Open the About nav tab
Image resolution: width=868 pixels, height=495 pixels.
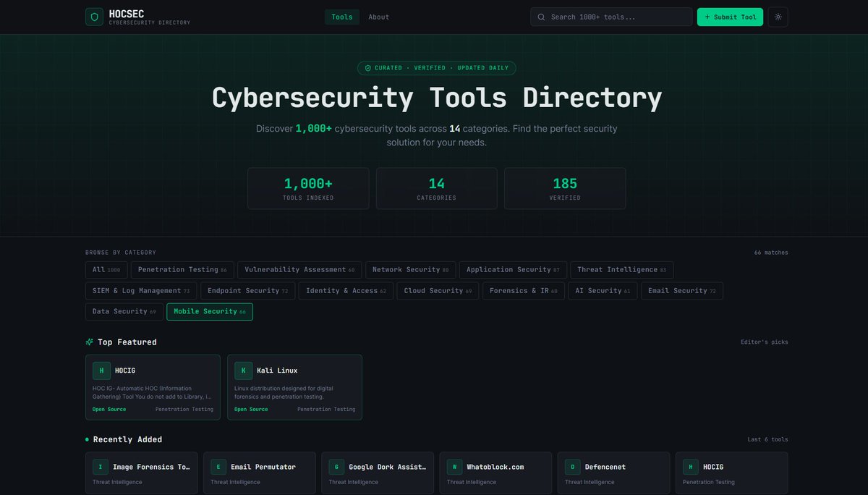378,17
